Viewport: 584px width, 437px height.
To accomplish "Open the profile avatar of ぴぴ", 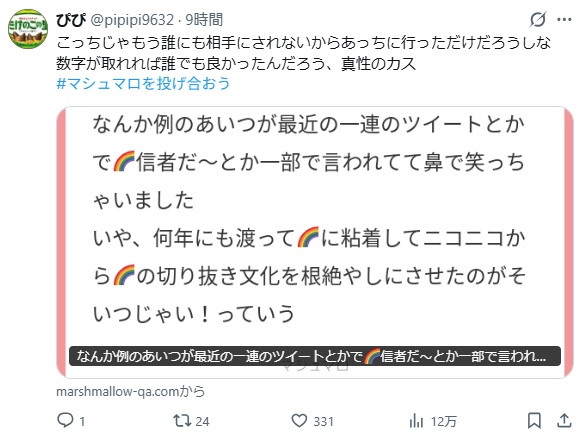I will tap(28, 29).
